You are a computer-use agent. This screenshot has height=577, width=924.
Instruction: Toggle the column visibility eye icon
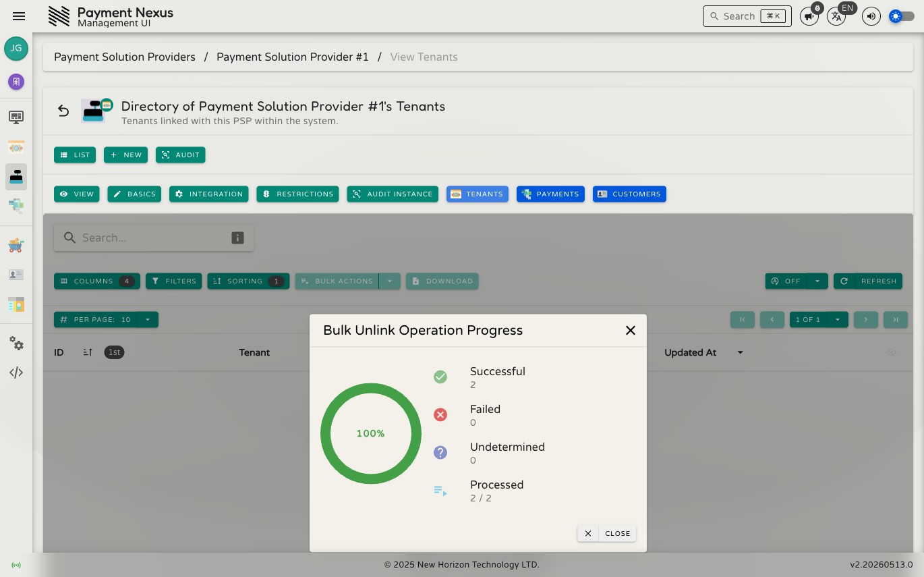click(892, 352)
